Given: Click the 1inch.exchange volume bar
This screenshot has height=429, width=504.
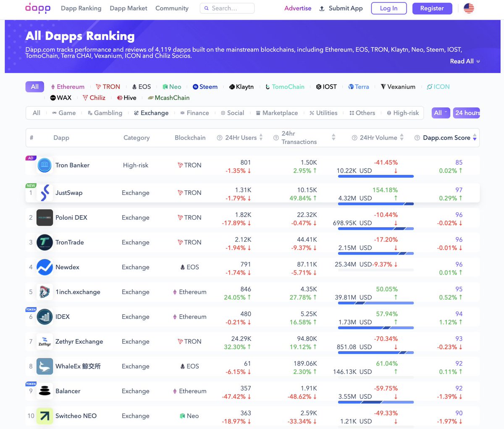Looking at the screenshot, I should click(x=375, y=303).
